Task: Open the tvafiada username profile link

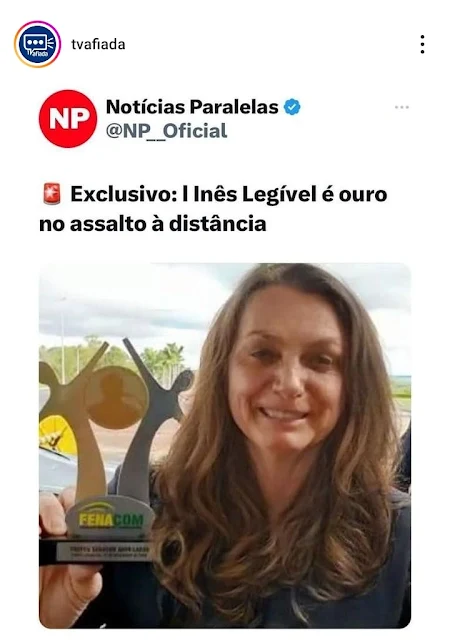Action: tap(98, 44)
